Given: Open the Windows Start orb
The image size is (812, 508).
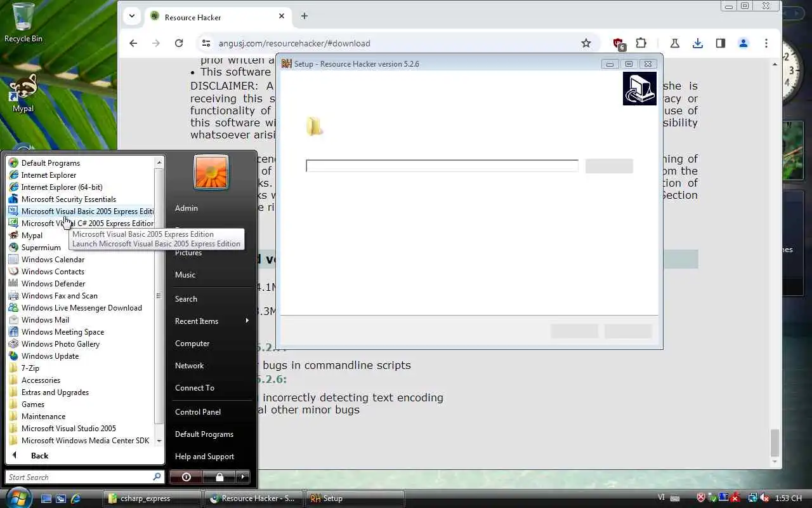Looking at the screenshot, I should [x=18, y=498].
